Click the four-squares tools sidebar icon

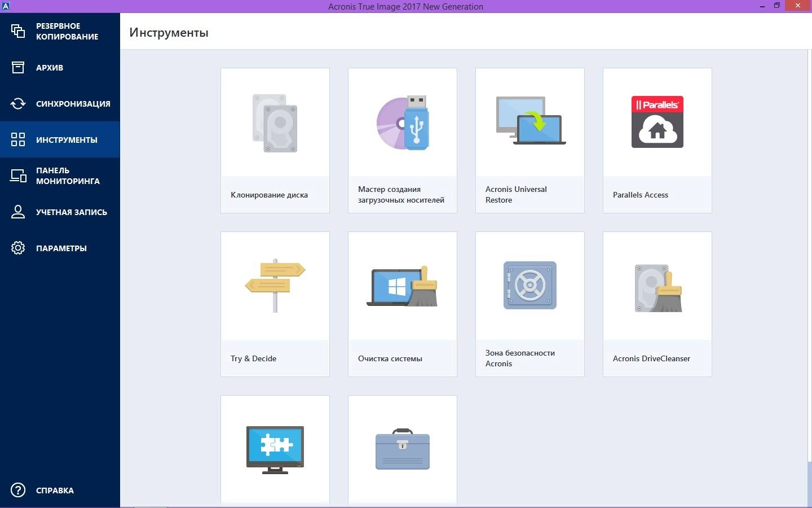(18, 139)
